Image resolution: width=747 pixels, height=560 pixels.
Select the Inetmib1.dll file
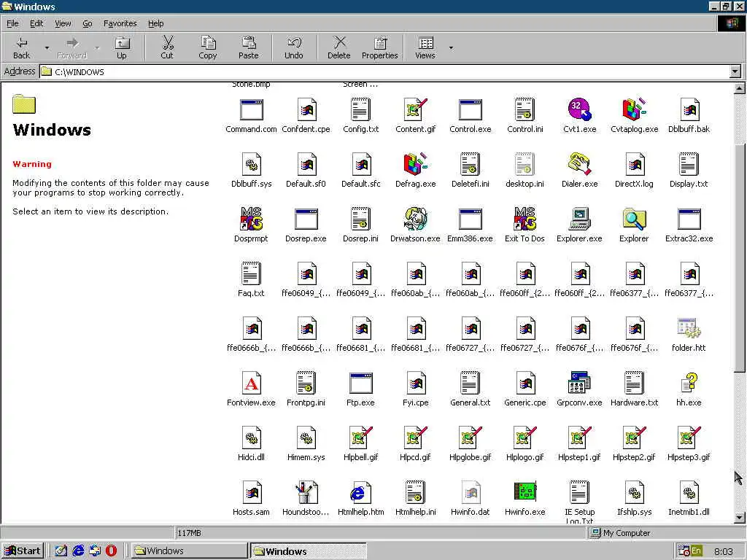(x=689, y=493)
